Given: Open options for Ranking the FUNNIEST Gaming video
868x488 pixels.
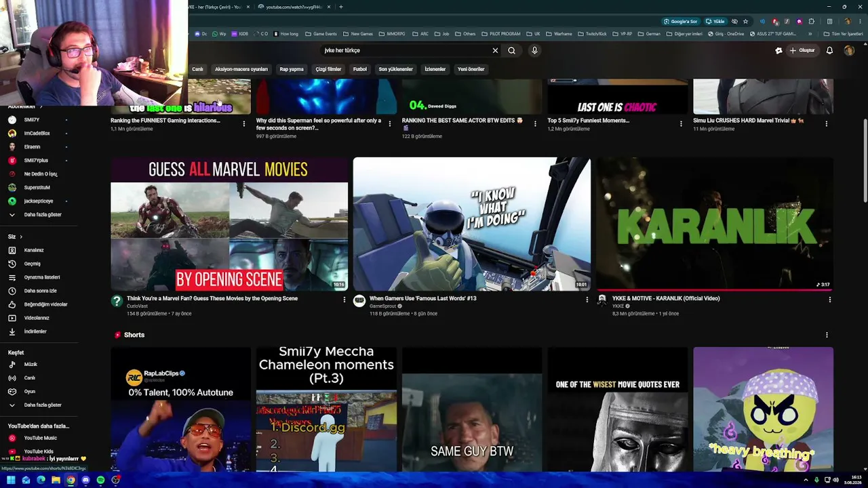Looking at the screenshot, I should [244, 123].
